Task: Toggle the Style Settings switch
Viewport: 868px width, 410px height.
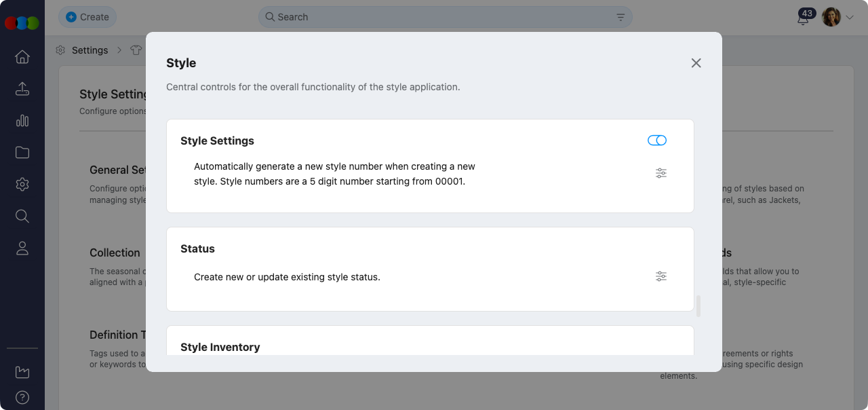Action: [x=657, y=141]
